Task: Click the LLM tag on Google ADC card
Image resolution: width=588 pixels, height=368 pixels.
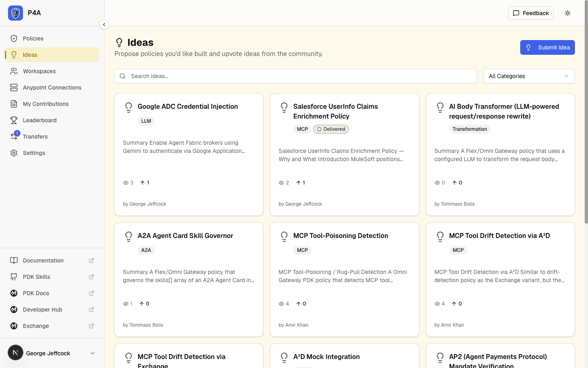Action: 146,121
